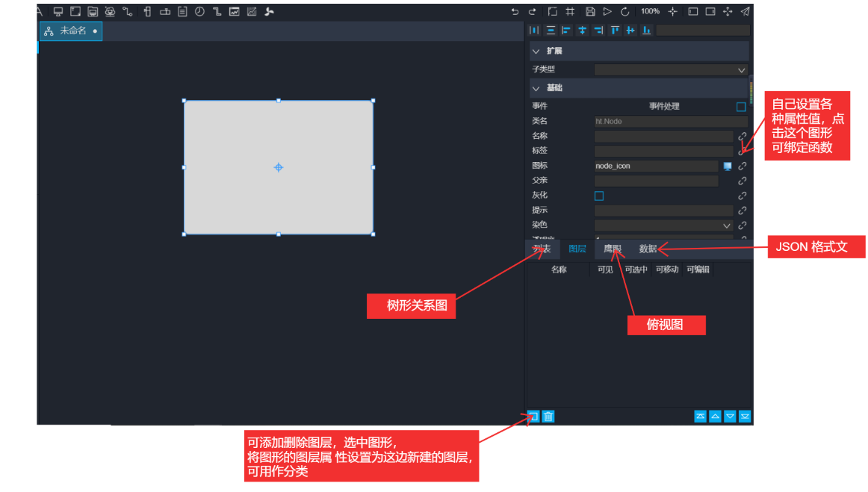Click the paper-plane publish icon
868x492 pixels.
pyautogui.click(x=745, y=11)
